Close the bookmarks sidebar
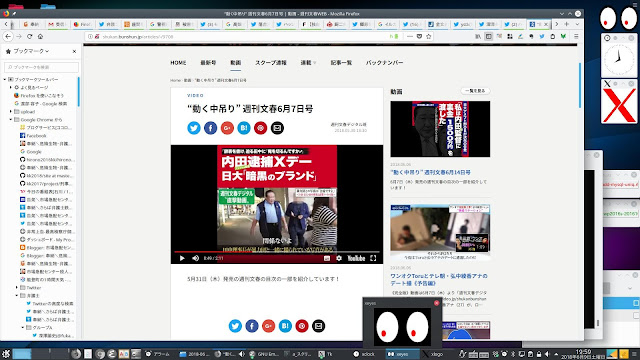Image resolution: width=640 pixels, height=360 pixels. (x=74, y=51)
